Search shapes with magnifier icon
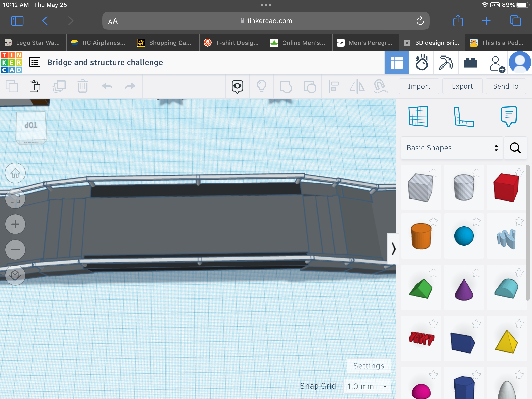The width and height of the screenshot is (532, 399). click(x=515, y=148)
